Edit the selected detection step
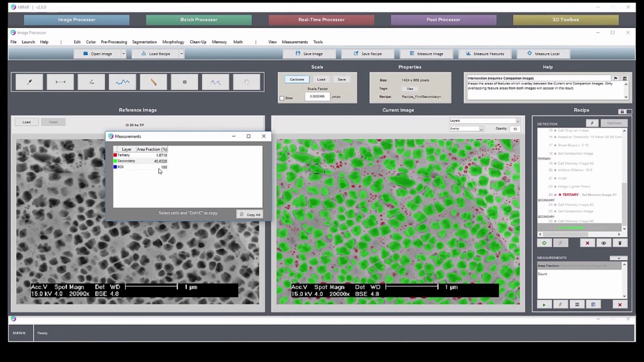 pyautogui.click(x=560, y=243)
